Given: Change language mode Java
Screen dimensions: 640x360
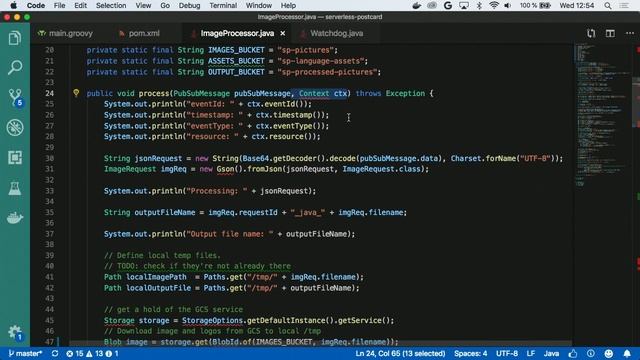Looking at the screenshot, I should point(551,353).
